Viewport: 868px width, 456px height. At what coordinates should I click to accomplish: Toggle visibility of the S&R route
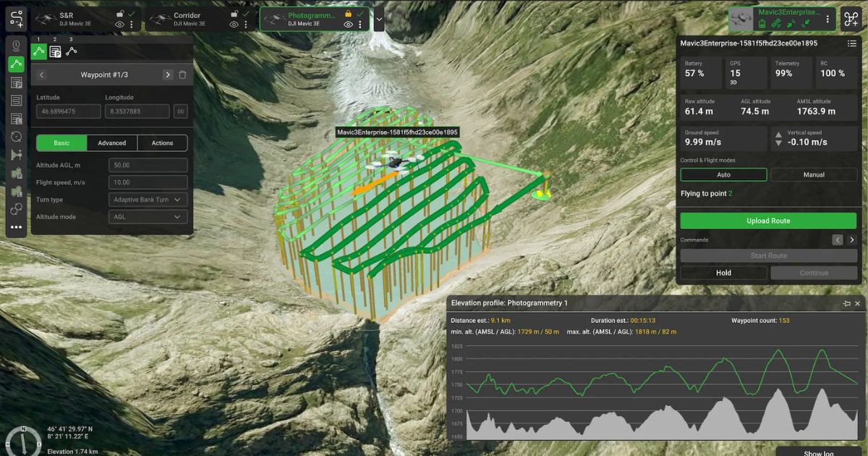coord(120,25)
